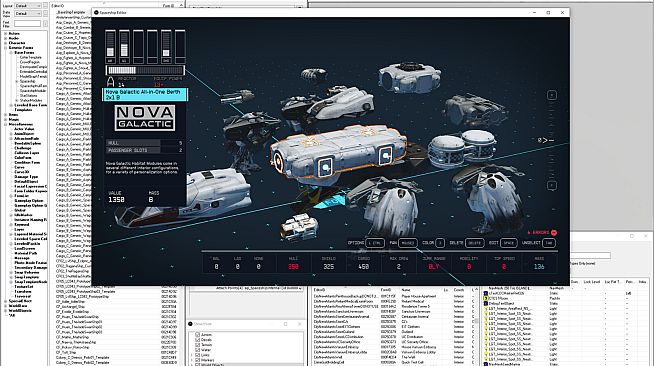Viewport: 654px width, 366px height.
Task: Click the Exit SPACE key button
Action: tap(508, 243)
